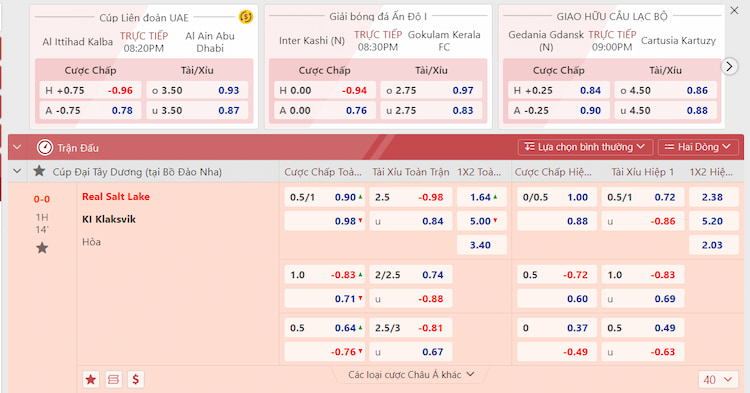Image resolution: width=750 pixels, height=393 pixels.
Task: Select handicap 0.5 at 0.64 odds
Action: 325,328
